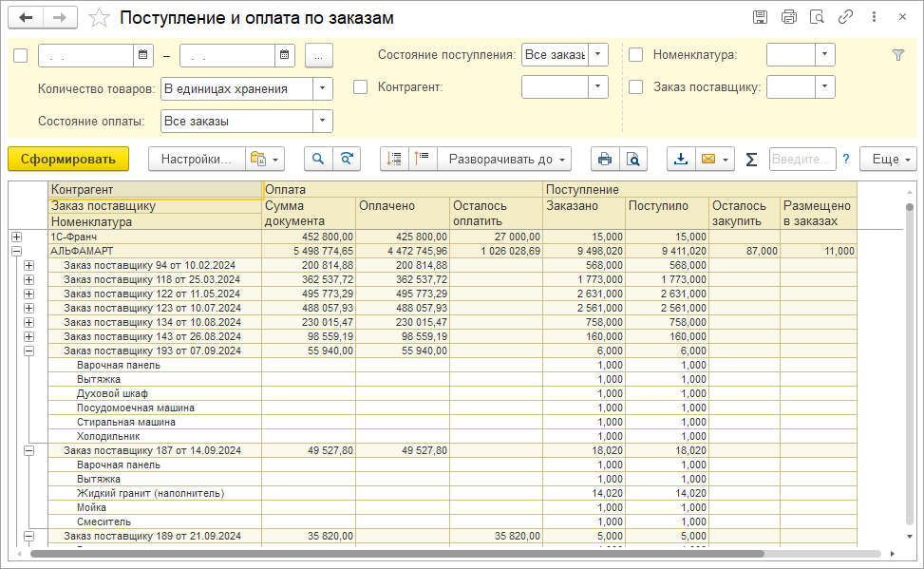Open the Состояние оплаты dropdown
The height and width of the screenshot is (569, 924).
323,122
